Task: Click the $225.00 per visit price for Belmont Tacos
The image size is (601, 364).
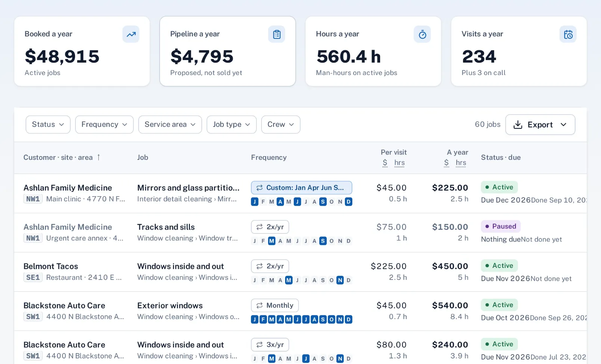Action: 389,266
